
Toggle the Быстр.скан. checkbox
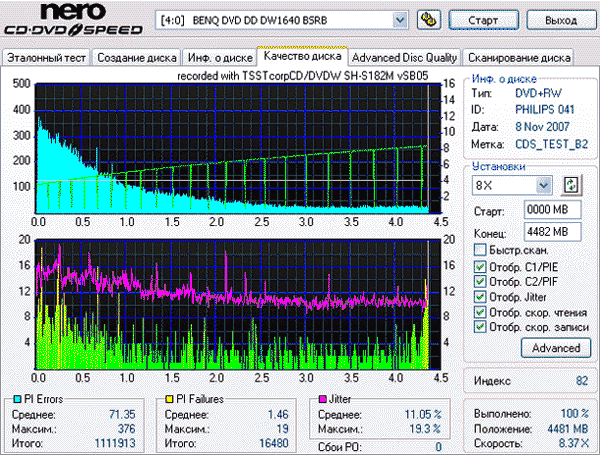click(480, 250)
